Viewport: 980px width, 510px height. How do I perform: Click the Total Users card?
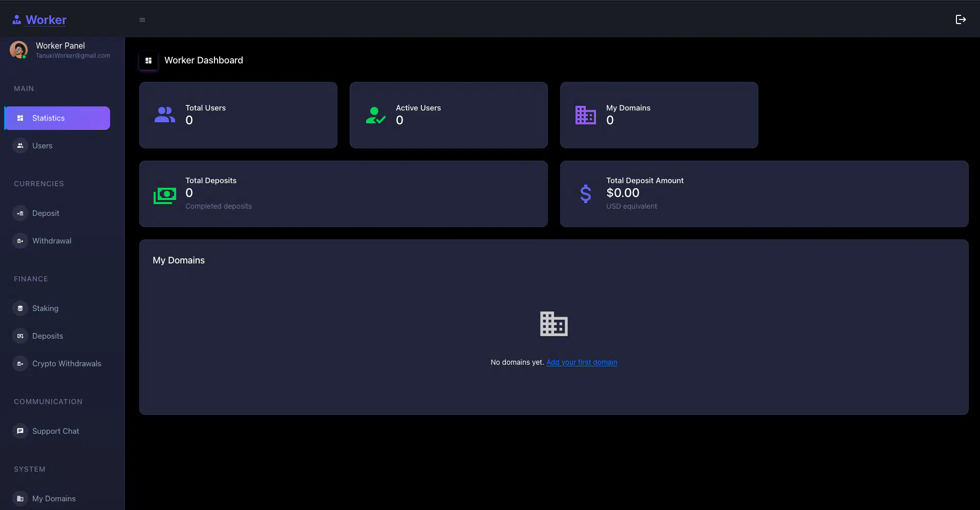coord(238,115)
